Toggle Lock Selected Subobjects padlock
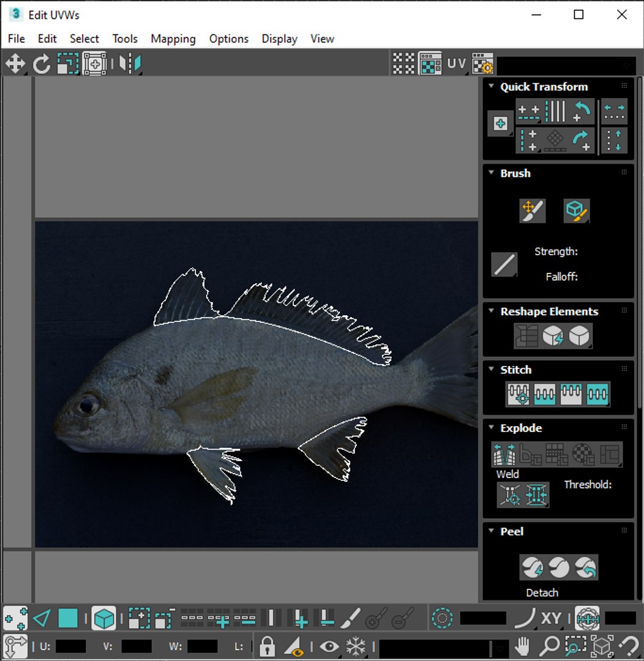Image resolution: width=644 pixels, height=661 pixels. (267, 646)
